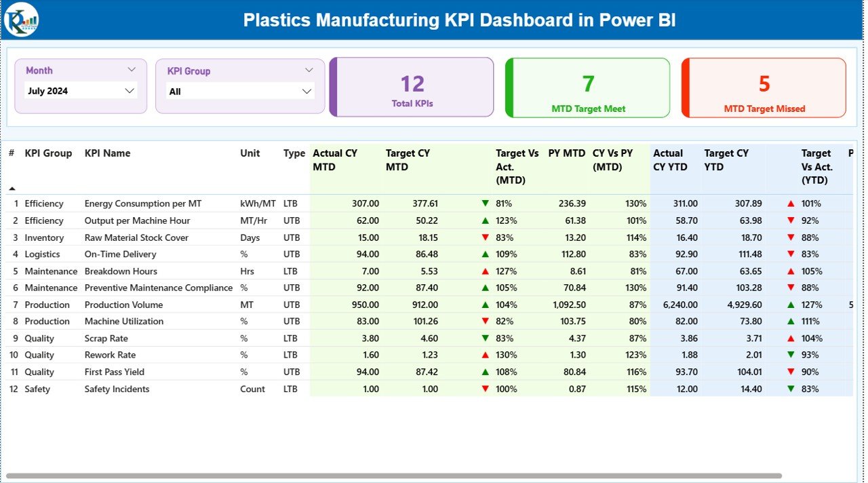The image size is (868, 483).
Task: Select the 12 Total KPIs card
Action: click(x=411, y=87)
